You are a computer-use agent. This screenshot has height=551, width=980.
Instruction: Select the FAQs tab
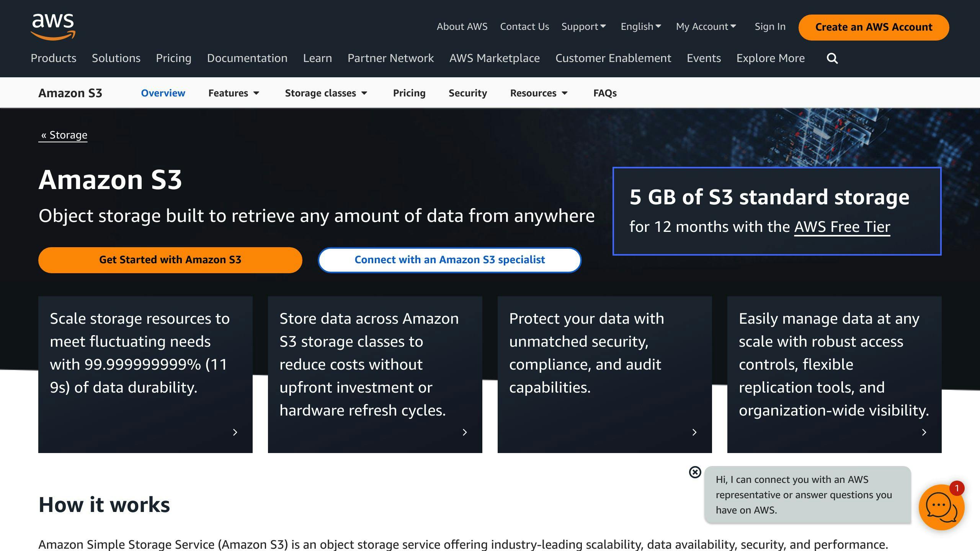pos(605,93)
